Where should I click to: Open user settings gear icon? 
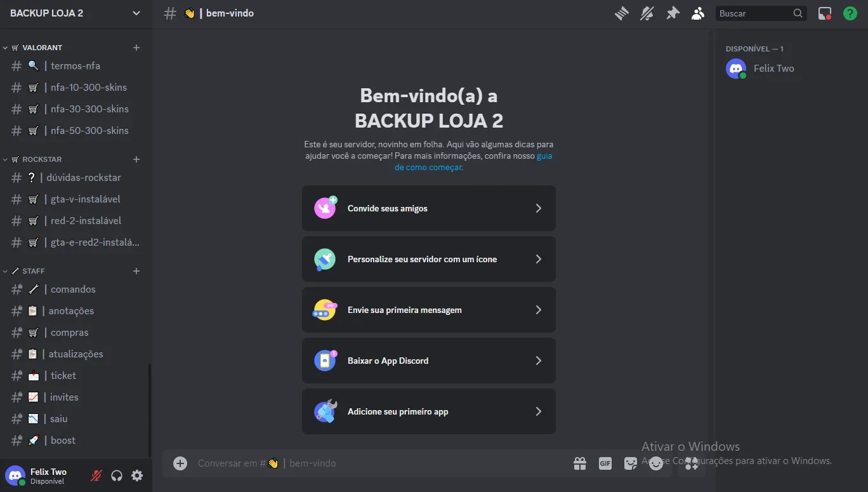pos(137,475)
